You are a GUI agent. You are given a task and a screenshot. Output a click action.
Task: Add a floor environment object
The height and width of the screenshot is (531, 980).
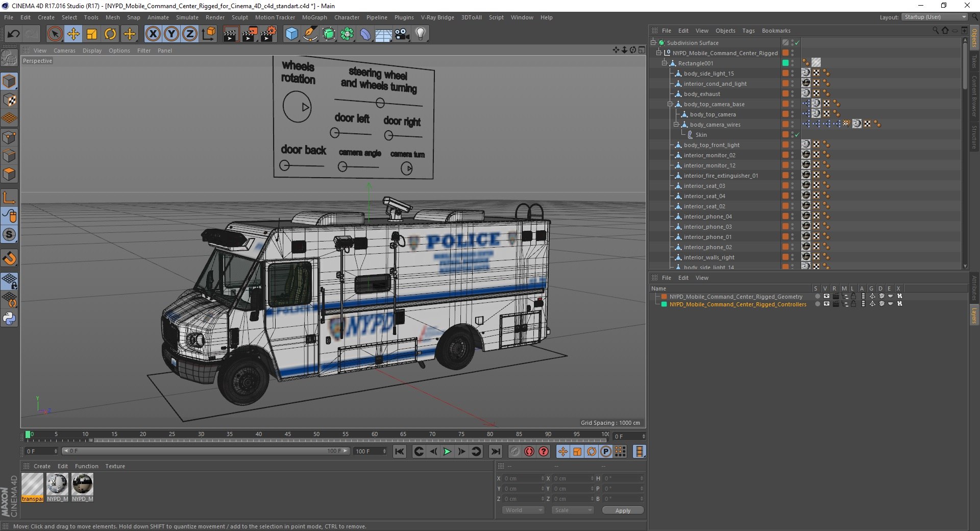[384, 34]
